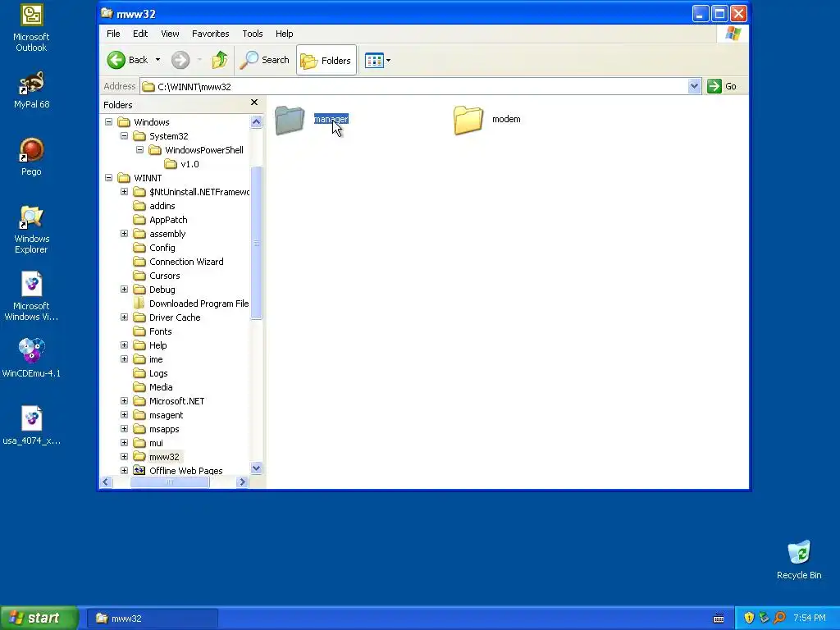Click the Microsoft Windows Vi... desktop icon
840x630 pixels.
[31, 296]
